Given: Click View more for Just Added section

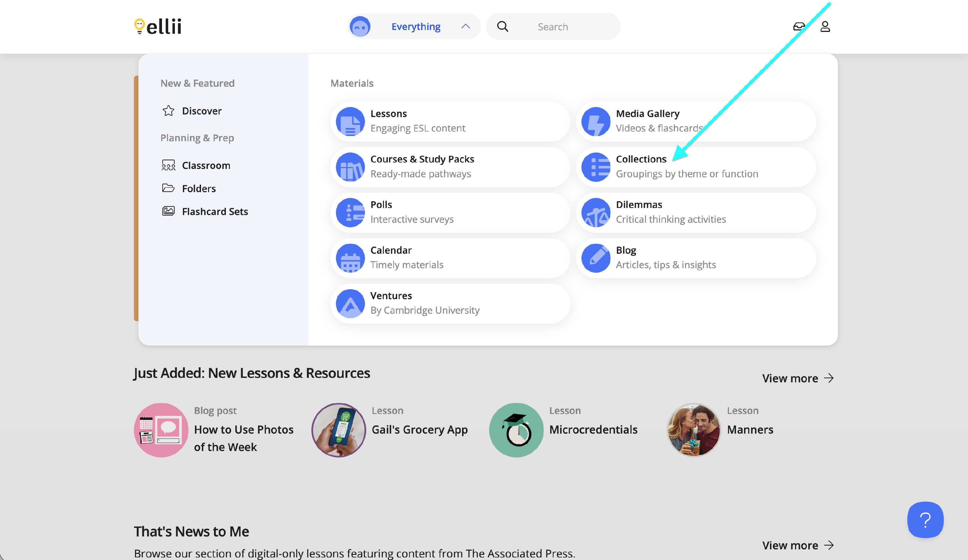Looking at the screenshot, I should coord(797,378).
